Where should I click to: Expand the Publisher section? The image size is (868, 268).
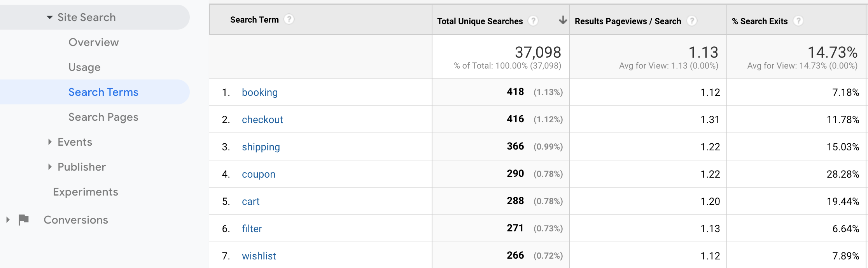coord(50,167)
